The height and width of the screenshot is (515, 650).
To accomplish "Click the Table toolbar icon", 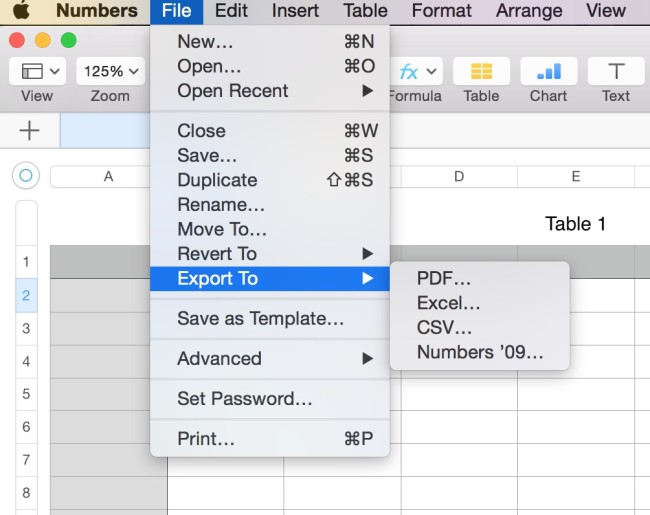I will click(x=481, y=72).
